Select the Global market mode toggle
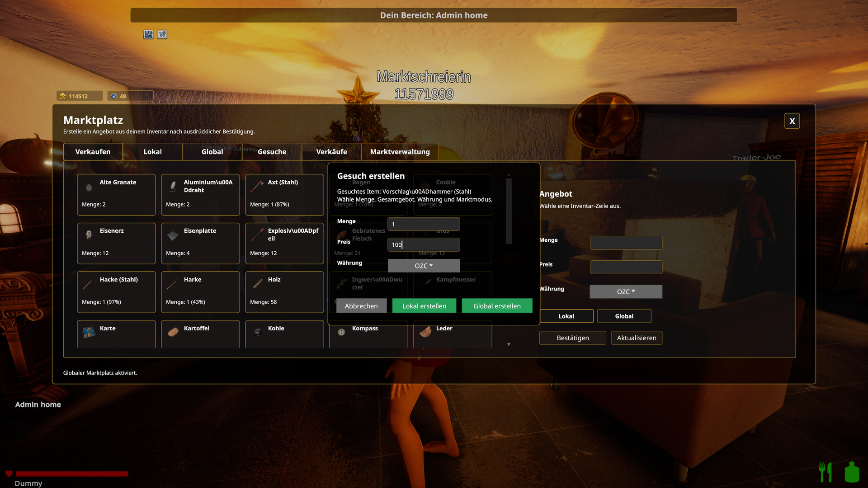868x488 pixels. [624, 316]
